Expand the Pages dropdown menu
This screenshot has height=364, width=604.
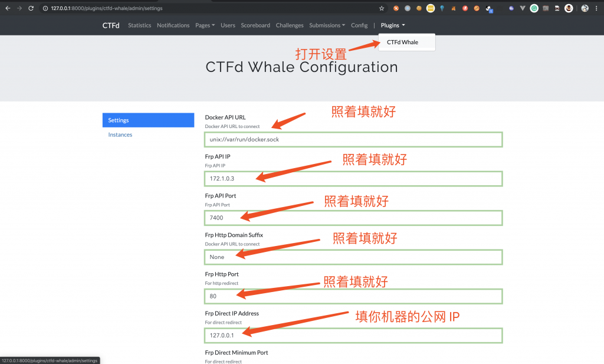click(x=205, y=25)
